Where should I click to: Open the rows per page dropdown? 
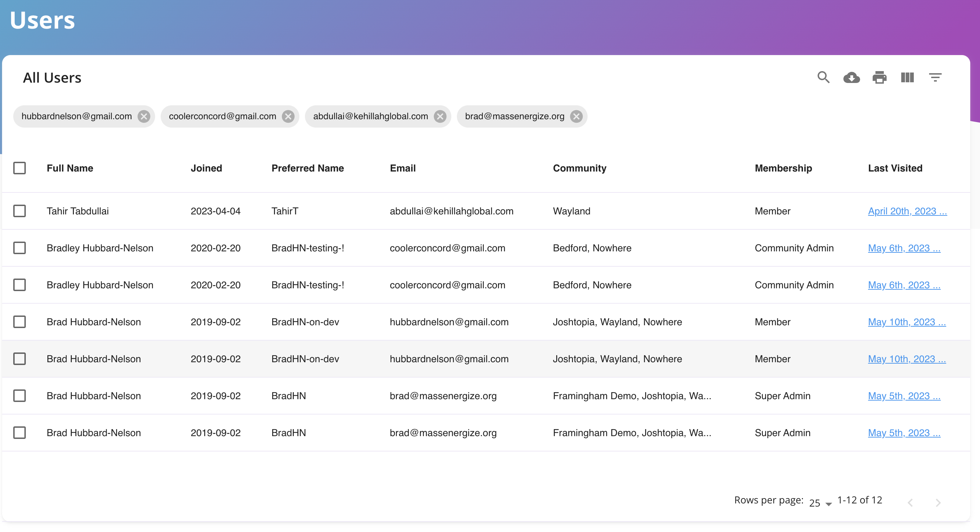pos(818,502)
